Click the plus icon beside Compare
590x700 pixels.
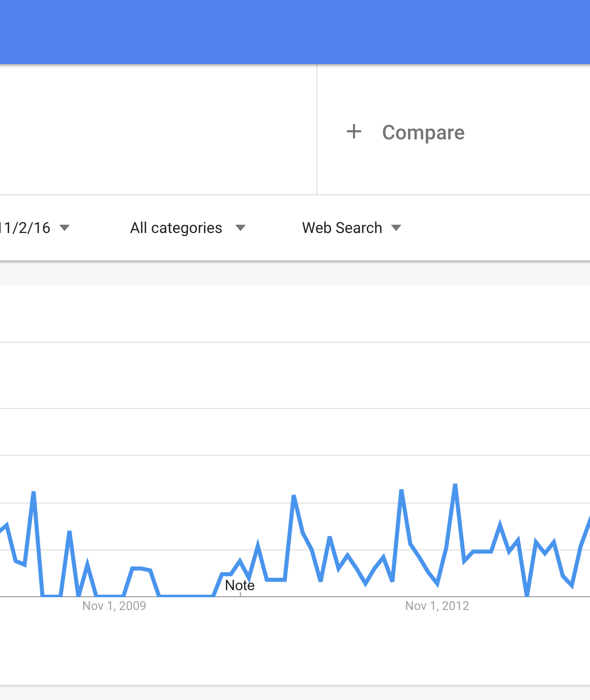click(354, 132)
